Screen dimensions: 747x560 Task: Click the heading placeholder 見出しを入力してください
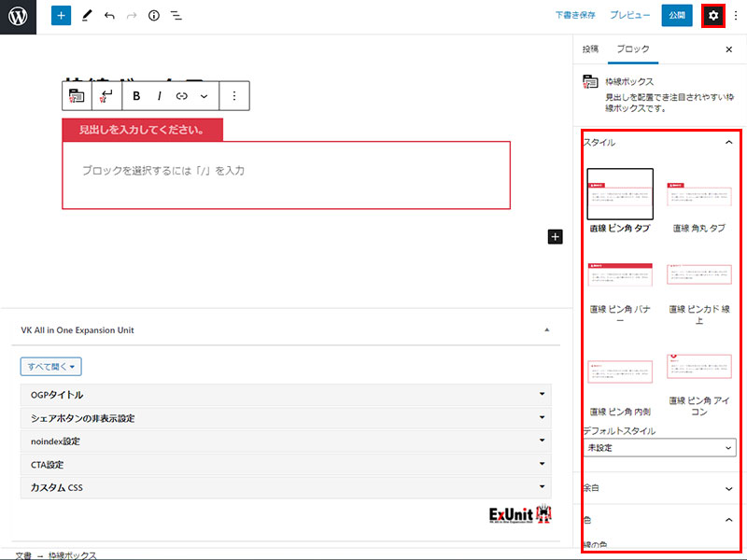pos(142,130)
